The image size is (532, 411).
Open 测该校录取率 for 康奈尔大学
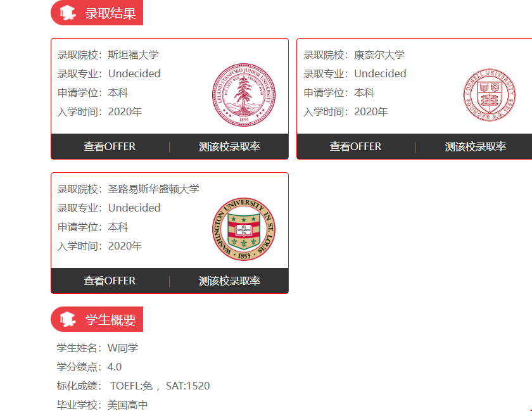[476, 146]
